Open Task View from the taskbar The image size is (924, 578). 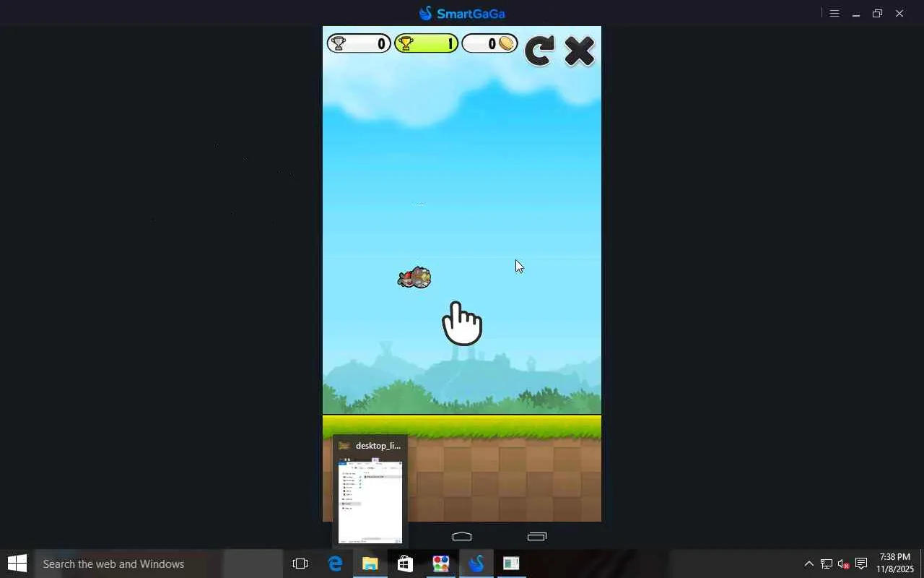click(300, 564)
